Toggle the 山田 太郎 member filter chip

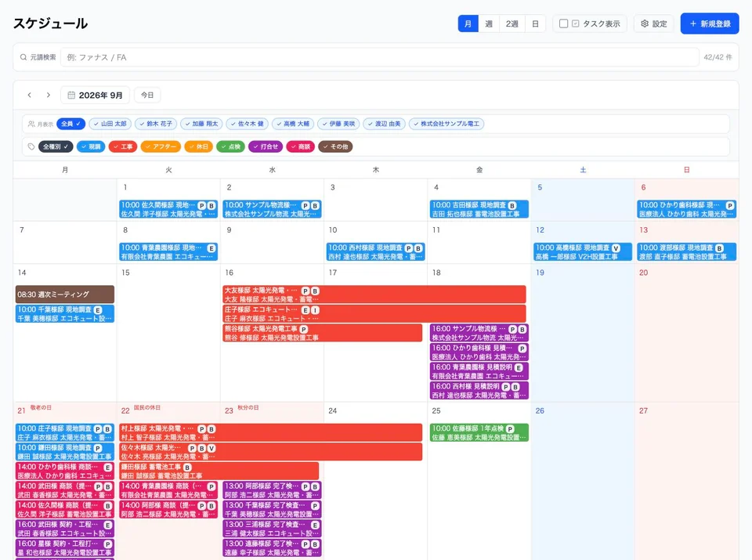110,124
